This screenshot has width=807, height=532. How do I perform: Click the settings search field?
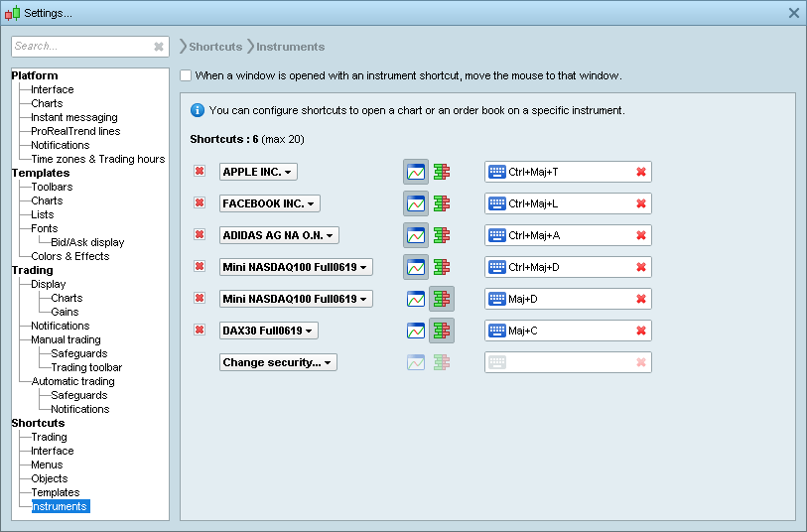tap(81, 47)
